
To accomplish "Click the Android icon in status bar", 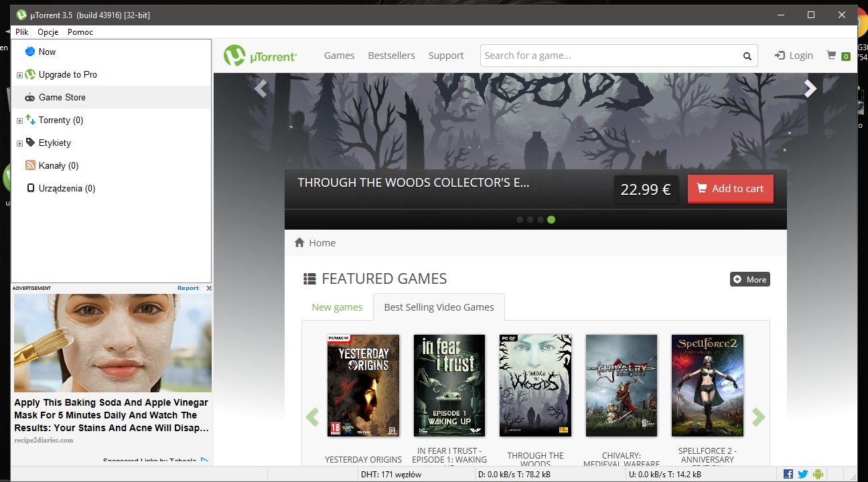I will pyautogui.click(x=818, y=474).
